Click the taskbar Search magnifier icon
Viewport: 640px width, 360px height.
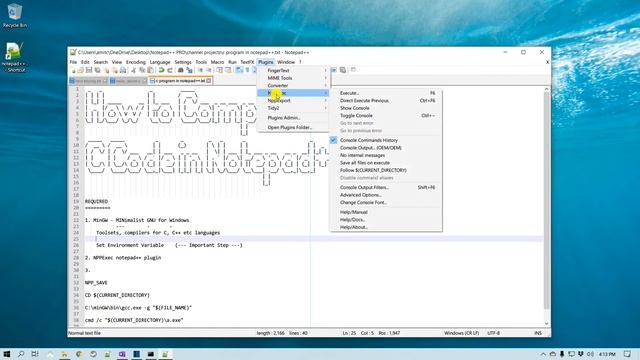click(x=21, y=354)
